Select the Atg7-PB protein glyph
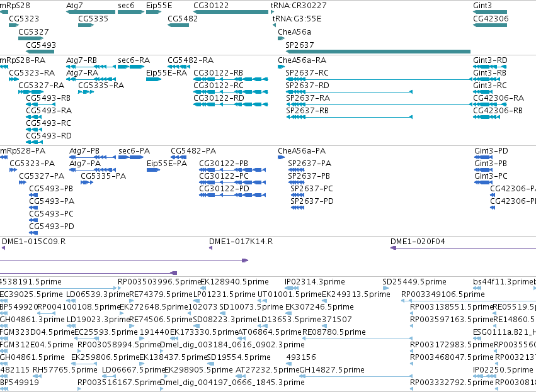 point(93,157)
